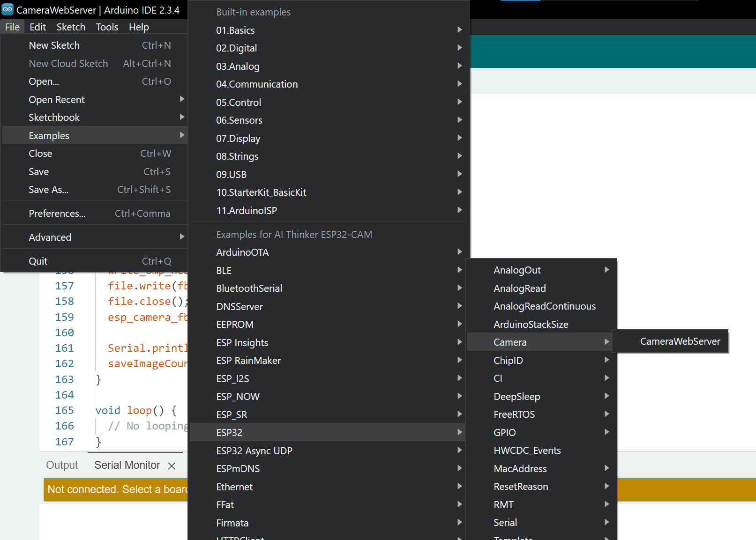Switch to the Serial Monitor tab
This screenshot has height=540, width=756.
[127, 465]
